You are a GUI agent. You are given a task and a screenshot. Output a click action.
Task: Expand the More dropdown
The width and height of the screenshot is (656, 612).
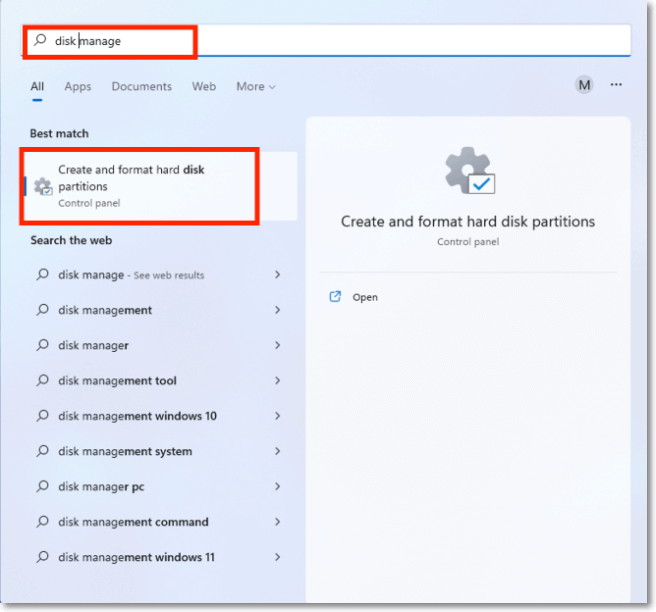click(x=256, y=87)
